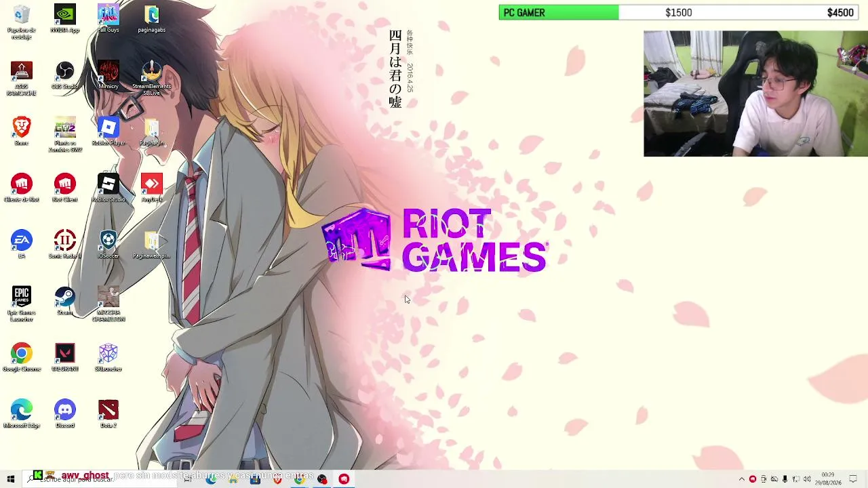Select the Discord desktop shortcut
Viewport: 868px width, 488px height.
pos(65,414)
